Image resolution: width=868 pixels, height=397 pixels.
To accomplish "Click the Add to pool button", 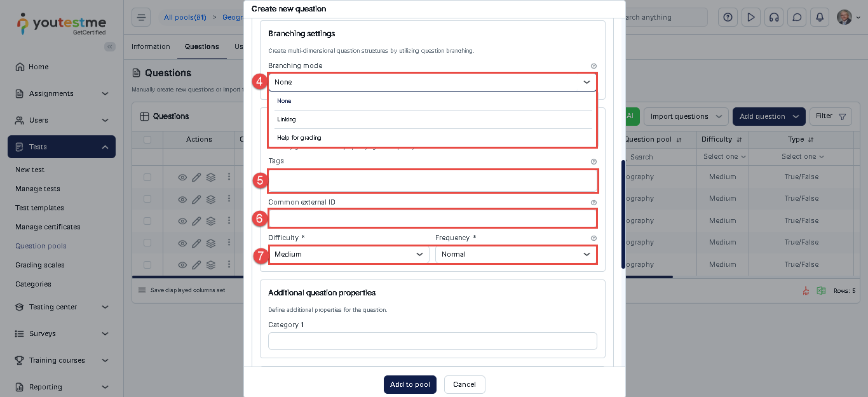I will [x=410, y=384].
